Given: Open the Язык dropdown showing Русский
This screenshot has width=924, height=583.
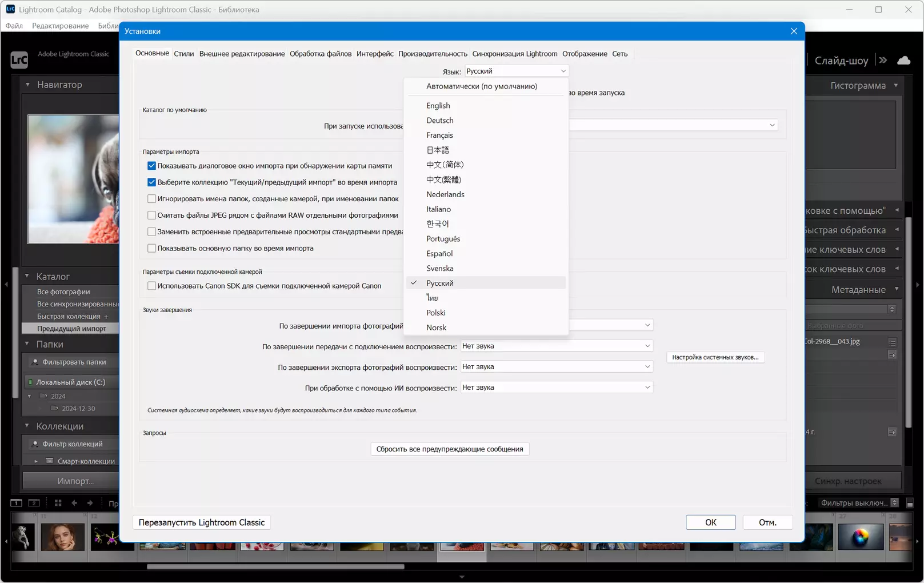Looking at the screenshot, I should (x=516, y=71).
